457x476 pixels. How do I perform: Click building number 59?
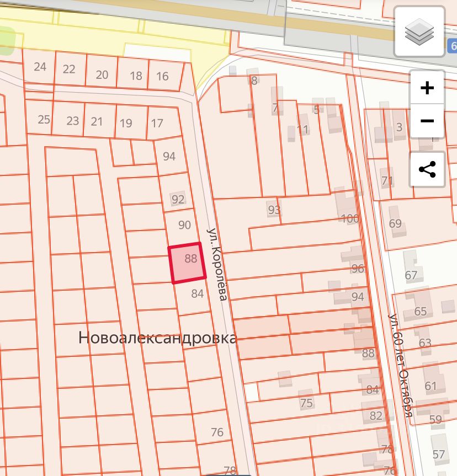click(x=435, y=419)
